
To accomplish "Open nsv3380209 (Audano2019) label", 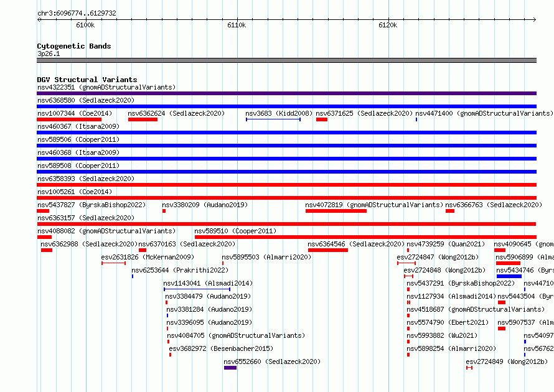I will (205, 205).
